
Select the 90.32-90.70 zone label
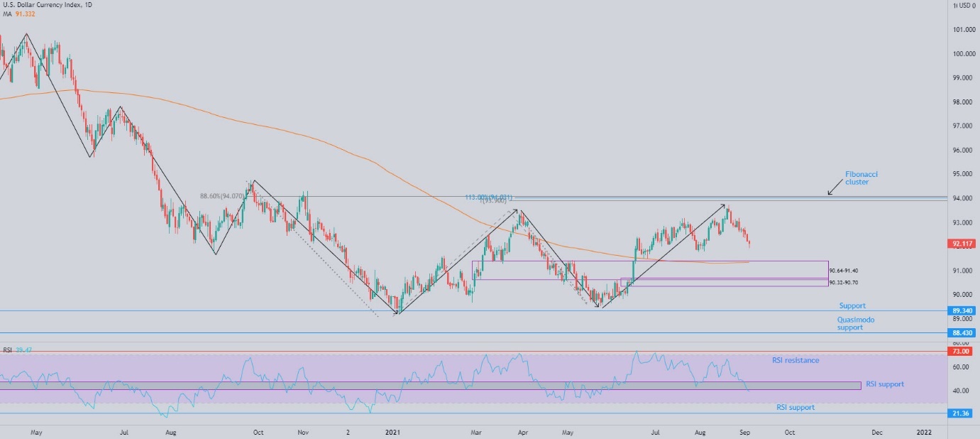844,282
